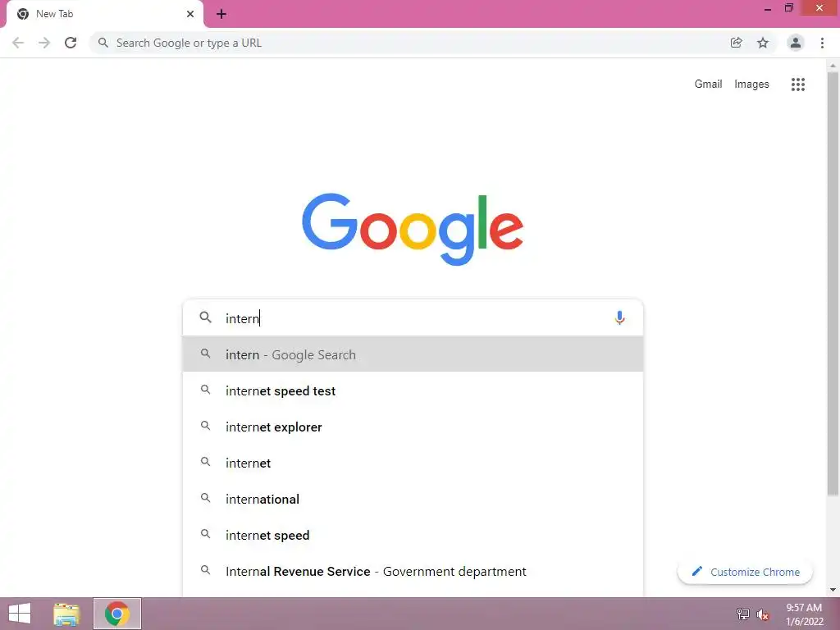Open a new tab with plus button
The height and width of the screenshot is (630, 840).
tap(221, 14)
